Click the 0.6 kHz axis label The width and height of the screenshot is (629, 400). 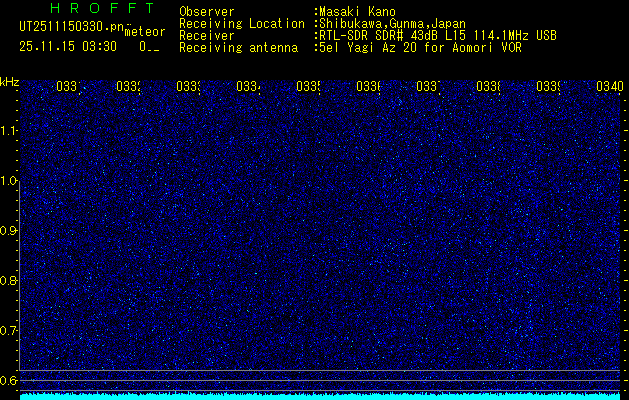point(9,380)
